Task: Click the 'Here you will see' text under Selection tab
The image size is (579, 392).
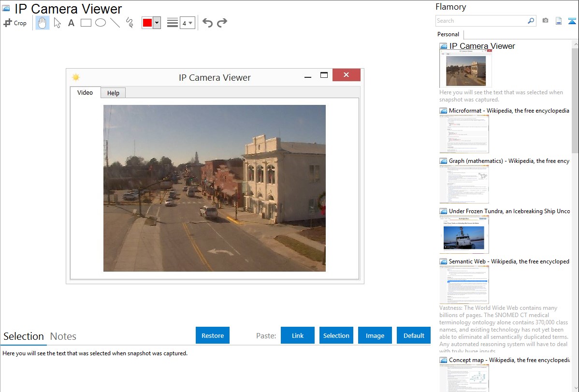Action: 95,354
